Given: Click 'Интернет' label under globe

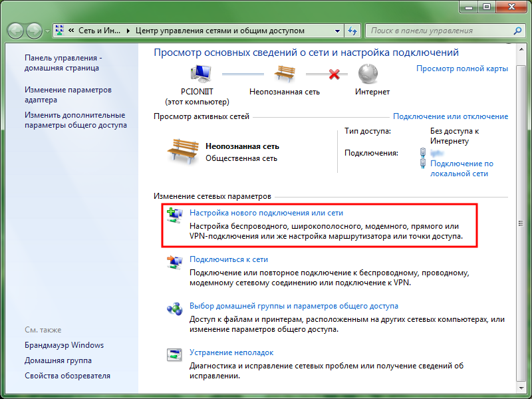Looking at the screenshot, I should point(372,92).
